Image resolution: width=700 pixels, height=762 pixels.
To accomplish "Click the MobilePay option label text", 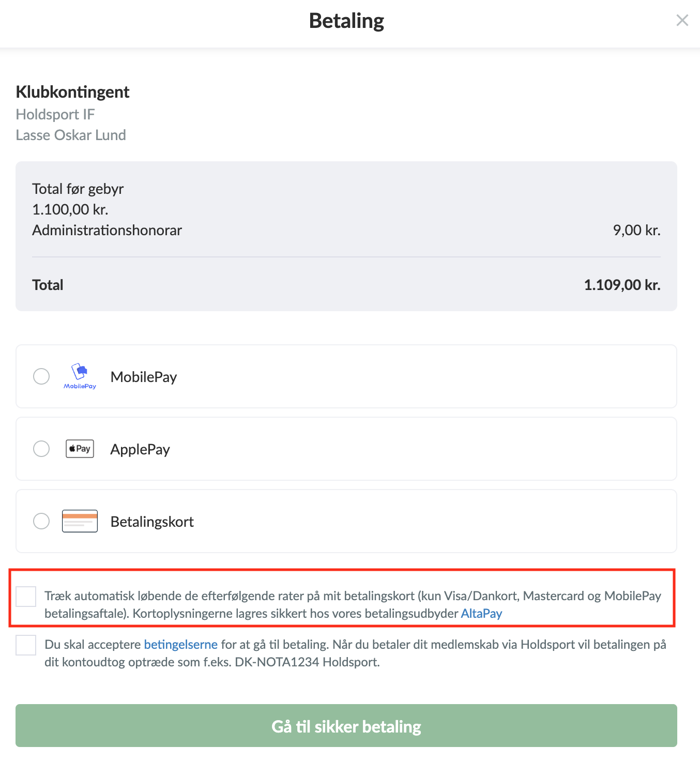I will point(144,377).
